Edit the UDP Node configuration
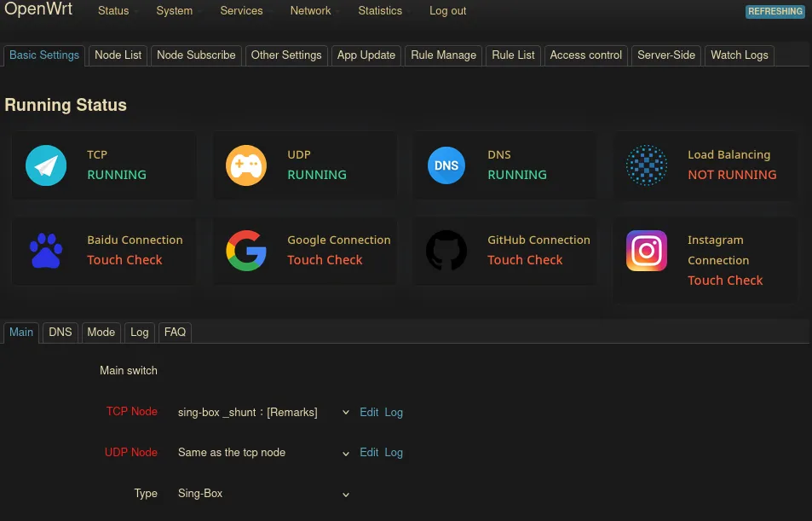The height and width of the screenshot is (521, 812). (369, 453)
